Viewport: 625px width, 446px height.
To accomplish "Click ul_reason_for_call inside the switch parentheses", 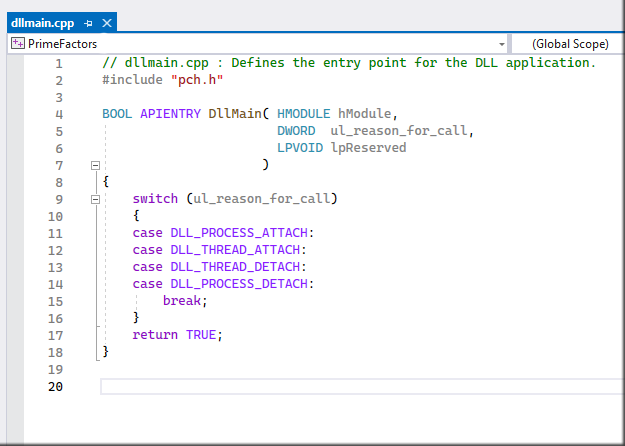I will [262, 198].
